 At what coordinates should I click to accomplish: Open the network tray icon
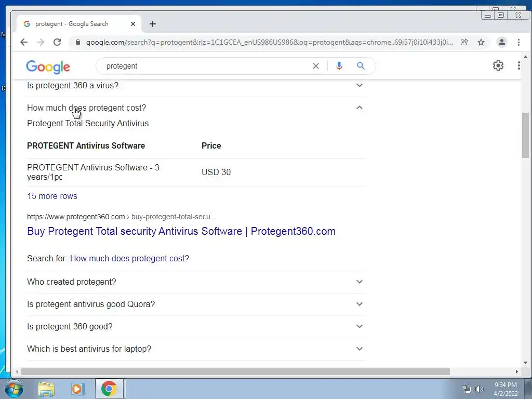(467, 389)
